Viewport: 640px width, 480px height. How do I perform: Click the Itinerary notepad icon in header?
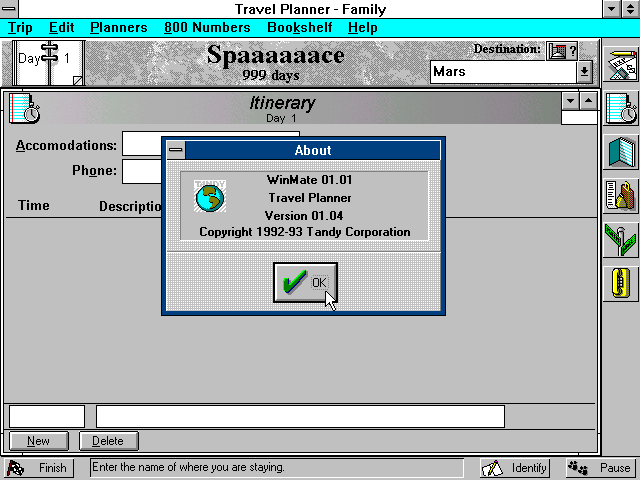click(24, 108)
